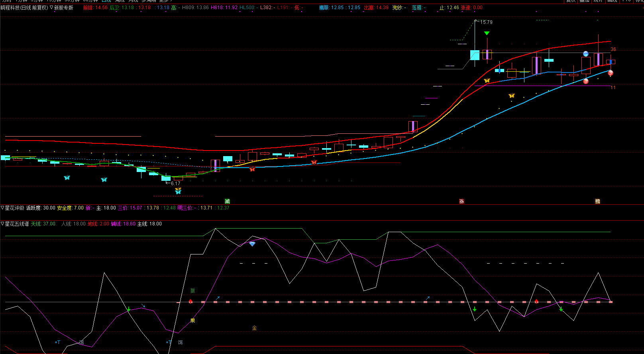Click the 15.79 high price label
The width and height of the screenshot is (644, 354).
[486, 22]
